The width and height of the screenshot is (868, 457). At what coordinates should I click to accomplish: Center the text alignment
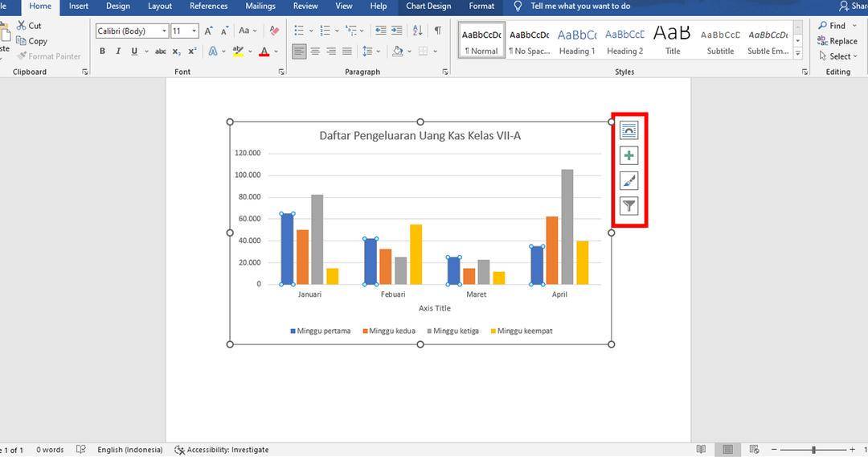(315, 51)
